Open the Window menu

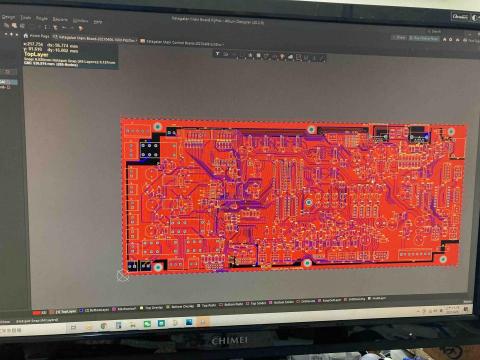click(80, 21)
